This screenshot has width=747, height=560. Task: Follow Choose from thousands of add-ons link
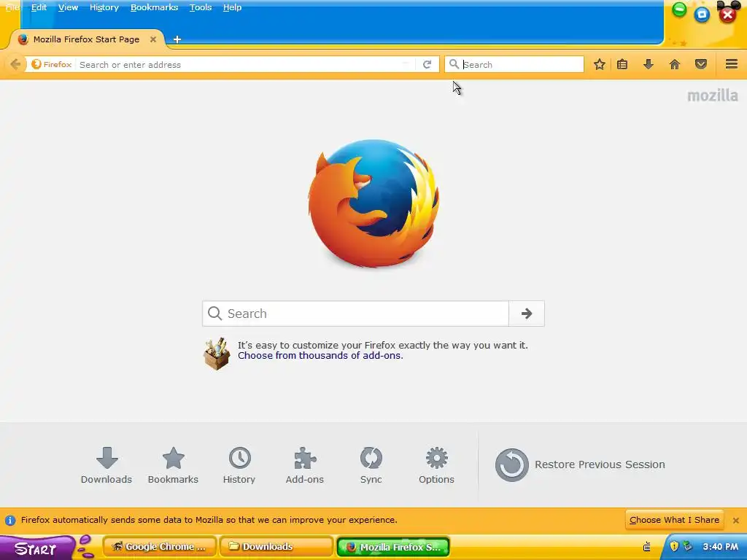[x=320, y=356]
